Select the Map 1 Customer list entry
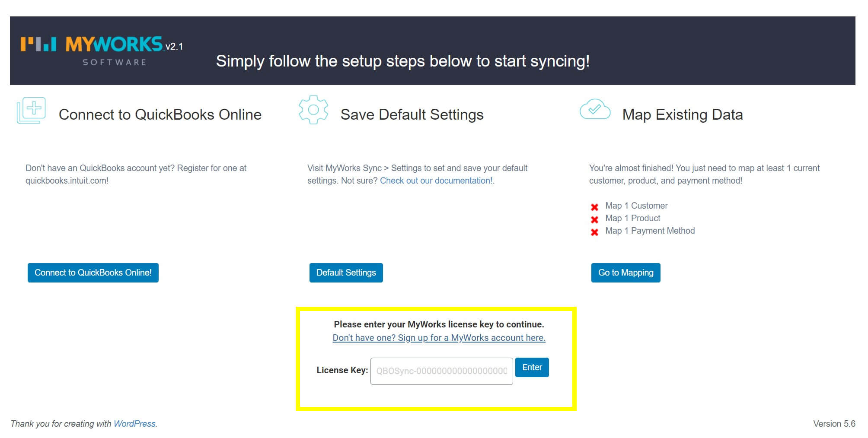This screenshot has height=438, width=868. [x=636, y=206]
